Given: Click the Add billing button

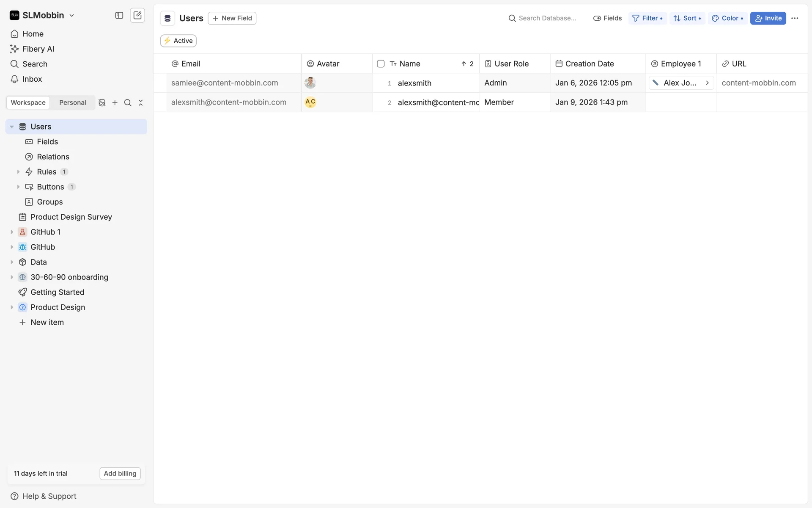Looking at the screenshot, I should coord(120,473).
